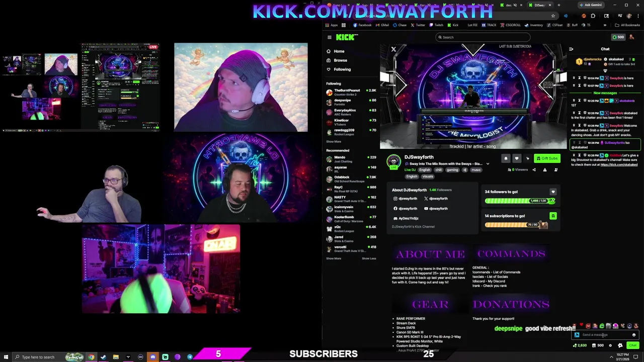
Task: Bookmark this page with the star icon
Action: point(553,16)
